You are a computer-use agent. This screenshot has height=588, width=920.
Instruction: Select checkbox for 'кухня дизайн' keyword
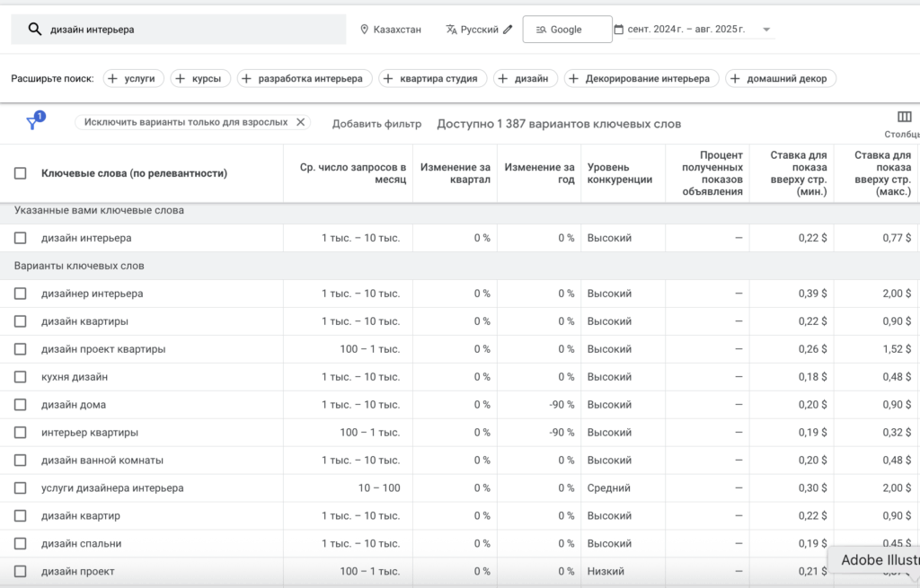pos(21,377)
